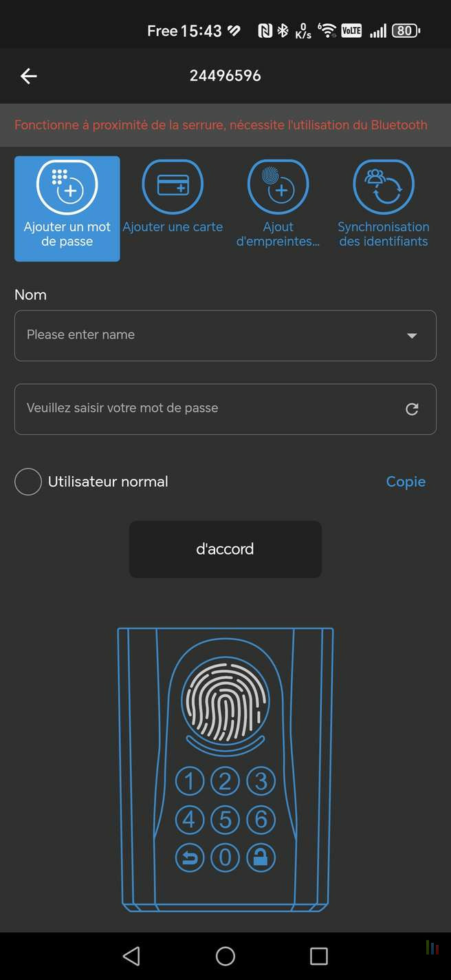Open Synchronisation des identifiants icon
Viewport: 451px width, 980px height.
point(384,187)
